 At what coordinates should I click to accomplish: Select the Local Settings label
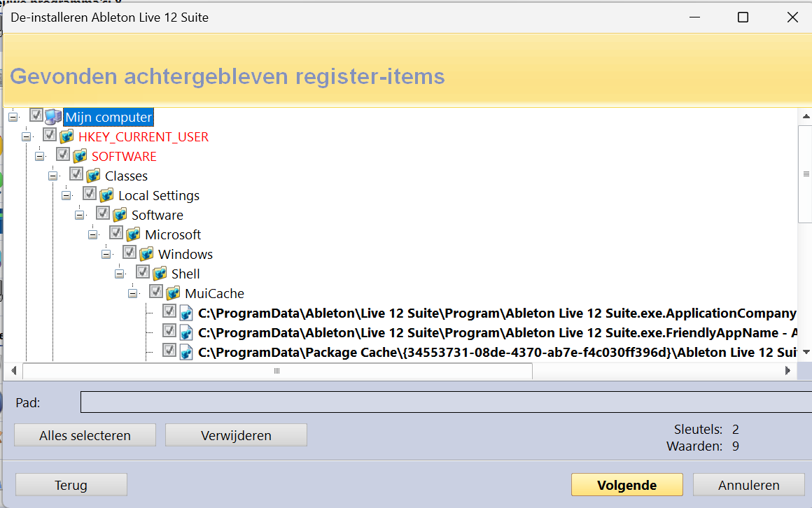(159, 196)
